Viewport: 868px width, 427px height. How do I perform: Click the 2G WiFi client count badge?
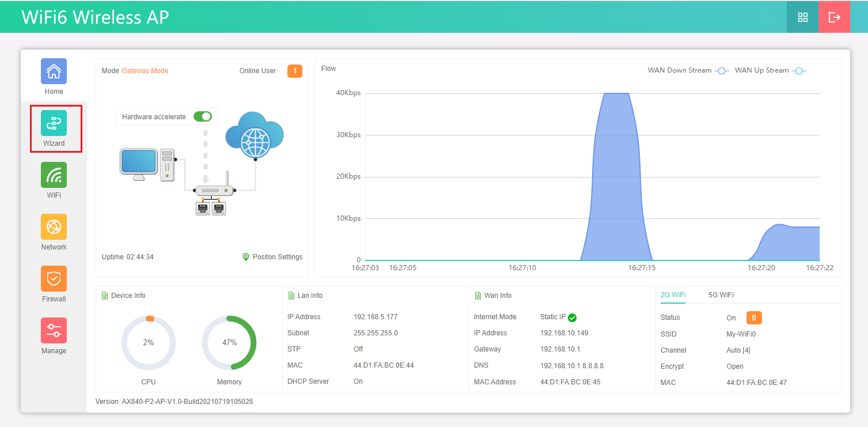point(754,318)
